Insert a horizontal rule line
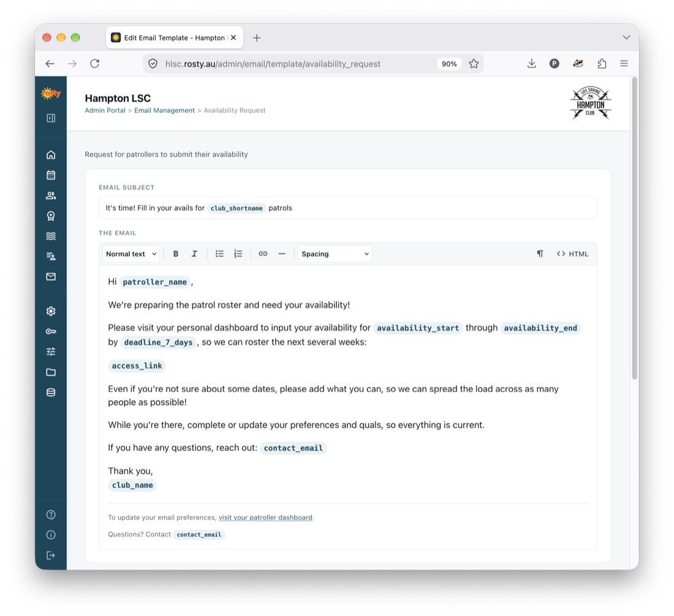 point(282,254)
